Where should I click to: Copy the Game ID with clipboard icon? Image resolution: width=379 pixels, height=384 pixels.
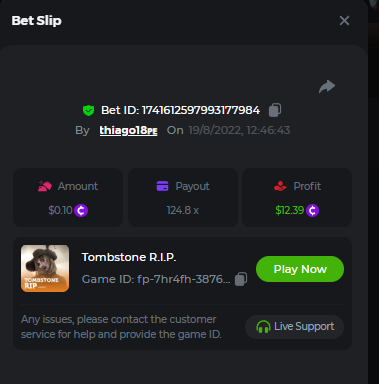pos(241,279)
